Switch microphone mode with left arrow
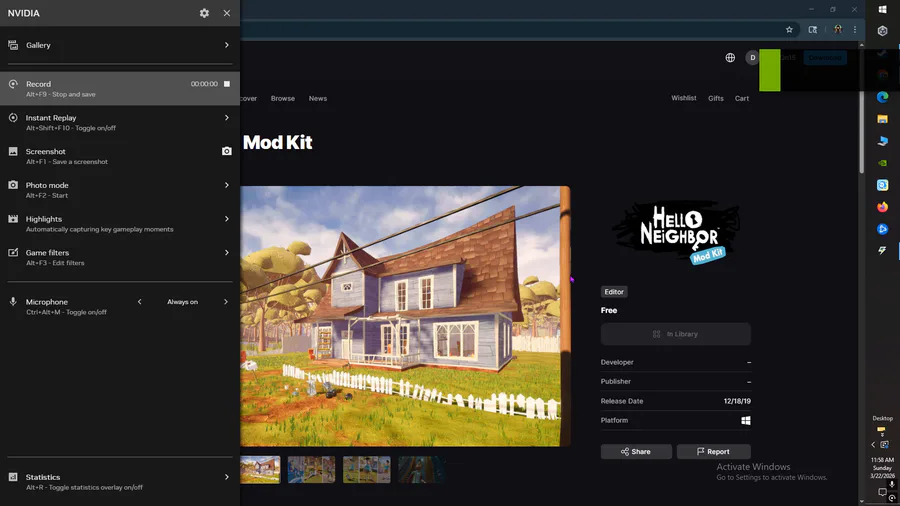Screen dimensions: 900x506 (x=139, y=302)
